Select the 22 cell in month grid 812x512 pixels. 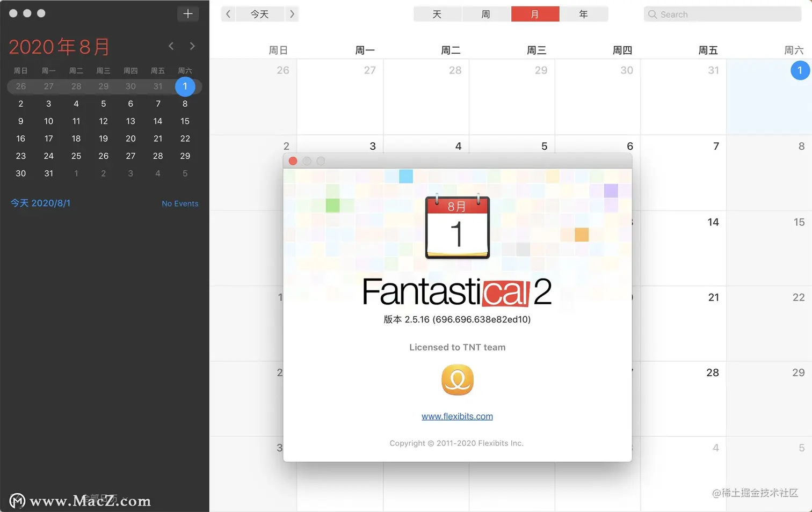770,323
